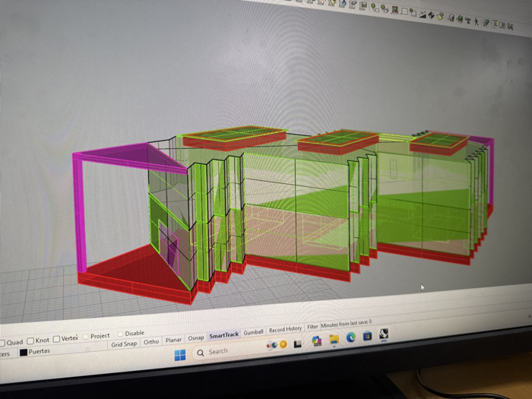
Task: Toggle Osnap in the status bar
Action: click(x=196, y=337)
